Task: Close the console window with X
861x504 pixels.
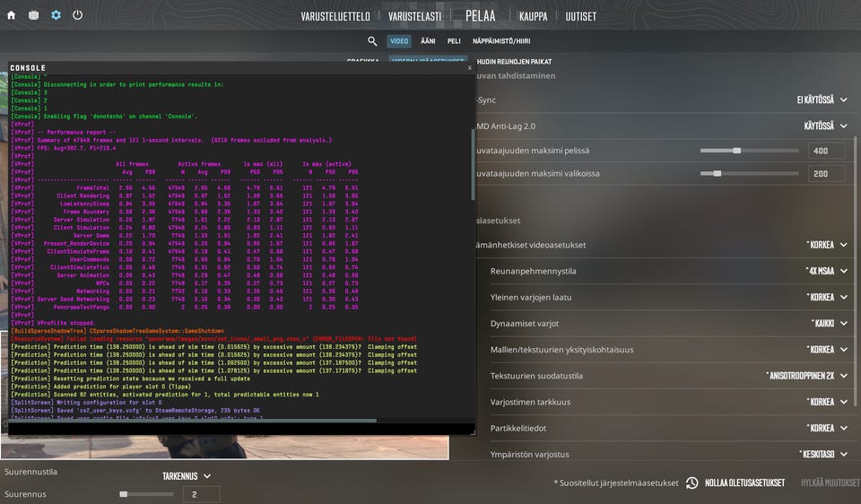Action: click(x=469, y=68)
